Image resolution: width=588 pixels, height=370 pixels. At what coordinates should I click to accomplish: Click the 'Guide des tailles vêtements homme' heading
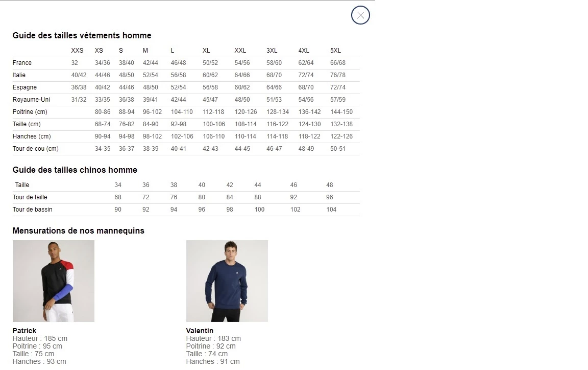pyautogui.click(x=82, y=36)
